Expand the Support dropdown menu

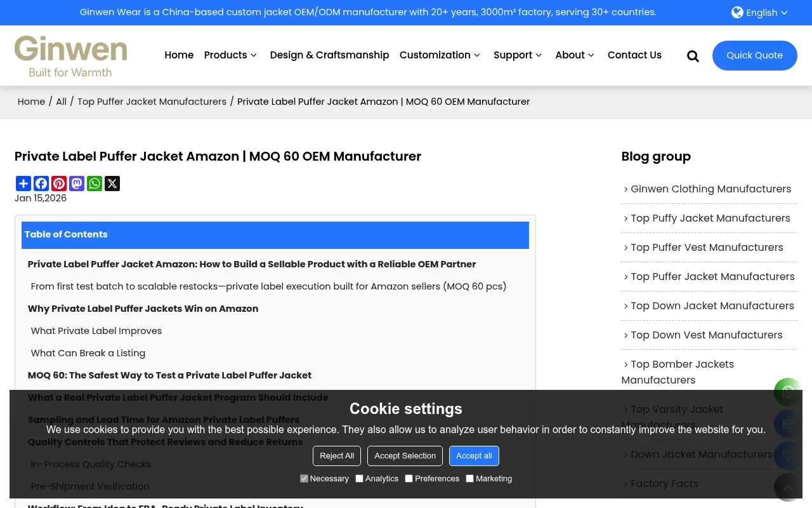coord(518,55)
